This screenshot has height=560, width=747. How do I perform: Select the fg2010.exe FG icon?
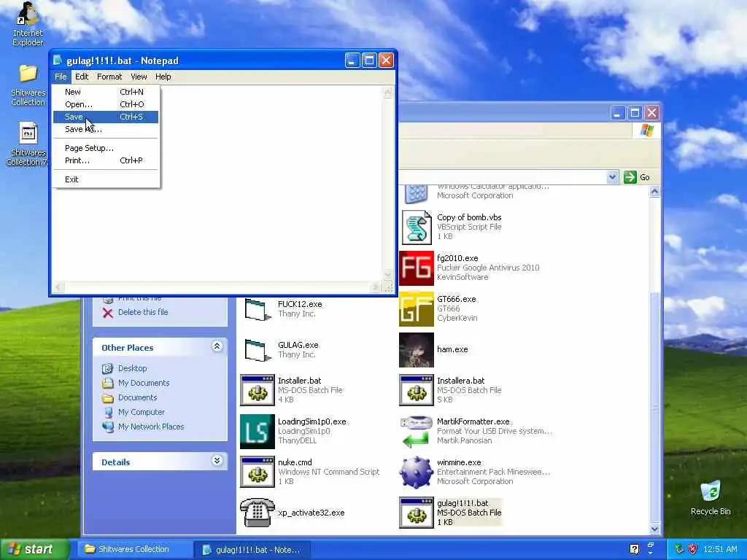pyautogui.click(x=417, y=268)
